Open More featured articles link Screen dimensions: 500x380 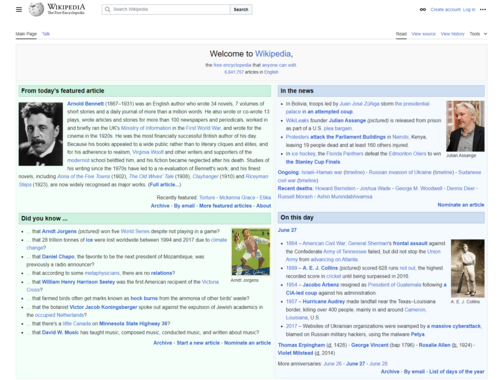click(225, 206)
